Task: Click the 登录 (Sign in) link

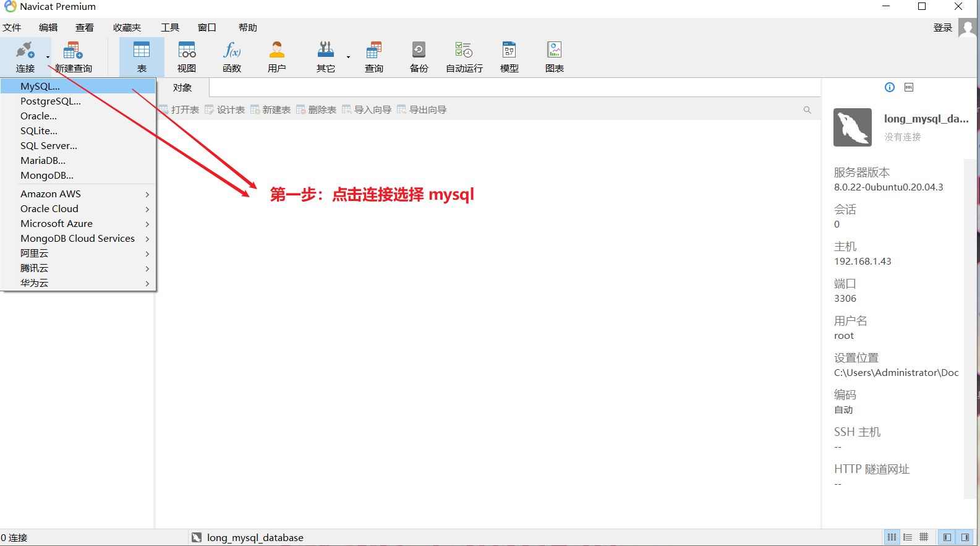Action: (942, 28)
